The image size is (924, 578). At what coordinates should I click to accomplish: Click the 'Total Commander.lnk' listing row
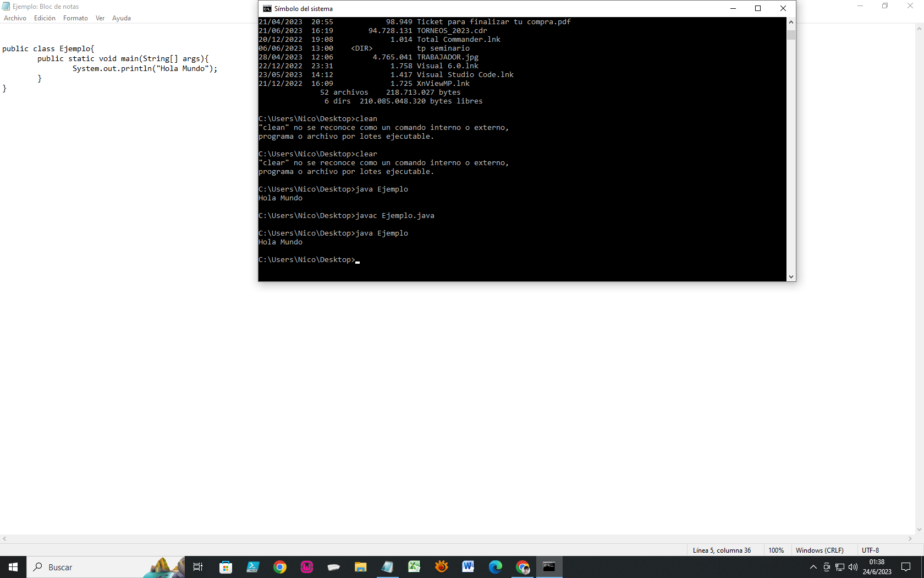(380, 40)
